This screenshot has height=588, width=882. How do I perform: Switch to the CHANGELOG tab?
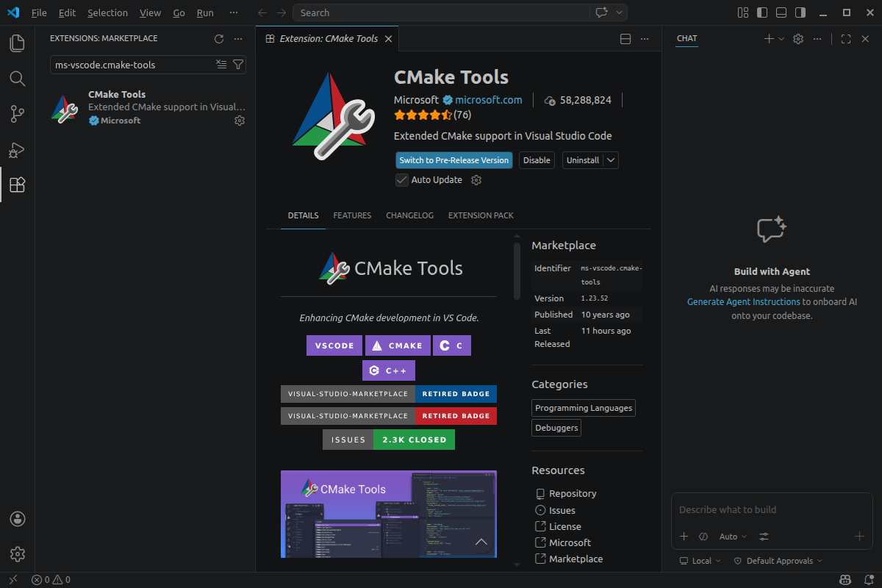409,215
